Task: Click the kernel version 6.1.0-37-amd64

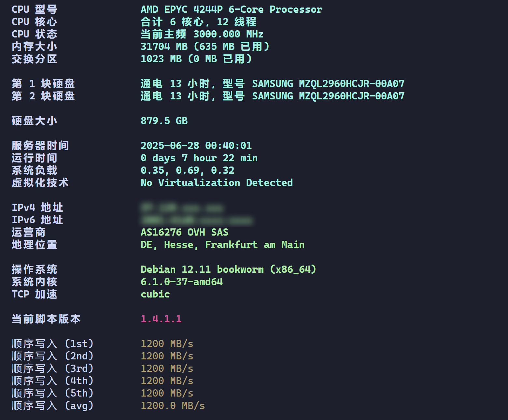Action: [182, 282]
